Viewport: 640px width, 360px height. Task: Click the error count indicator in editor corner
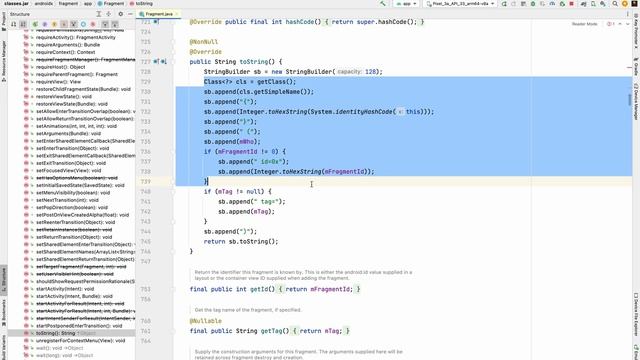click(x=611, y=24)
